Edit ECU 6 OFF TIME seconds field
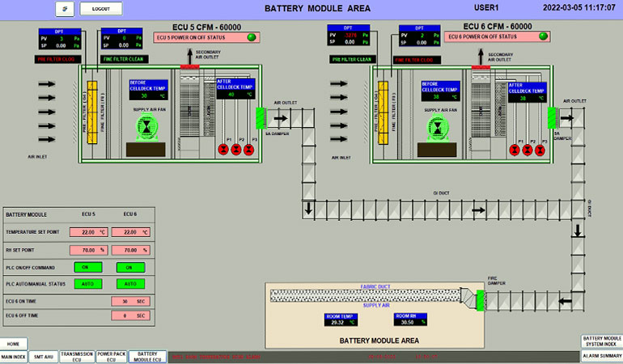 pyautogui.click(x=131, y=315)
